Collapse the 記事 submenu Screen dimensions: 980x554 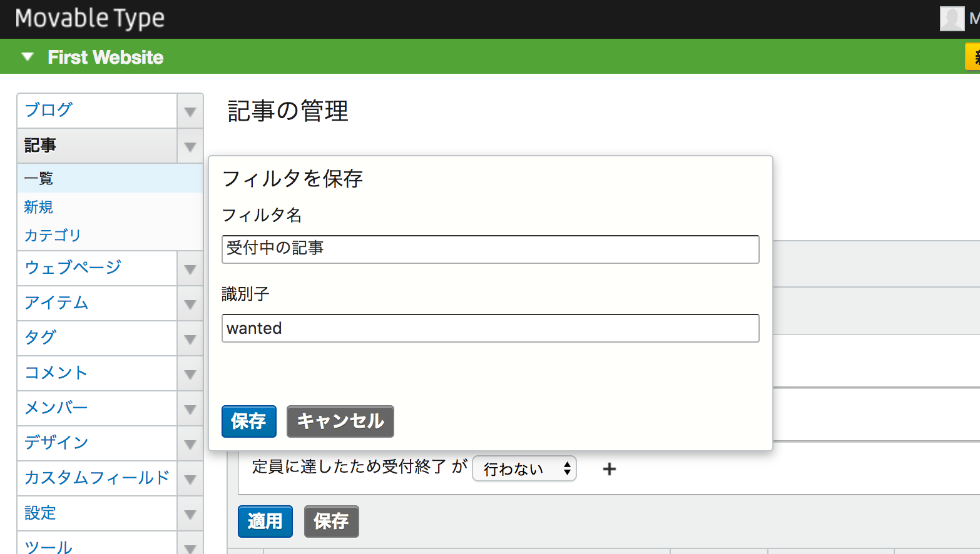190,146
